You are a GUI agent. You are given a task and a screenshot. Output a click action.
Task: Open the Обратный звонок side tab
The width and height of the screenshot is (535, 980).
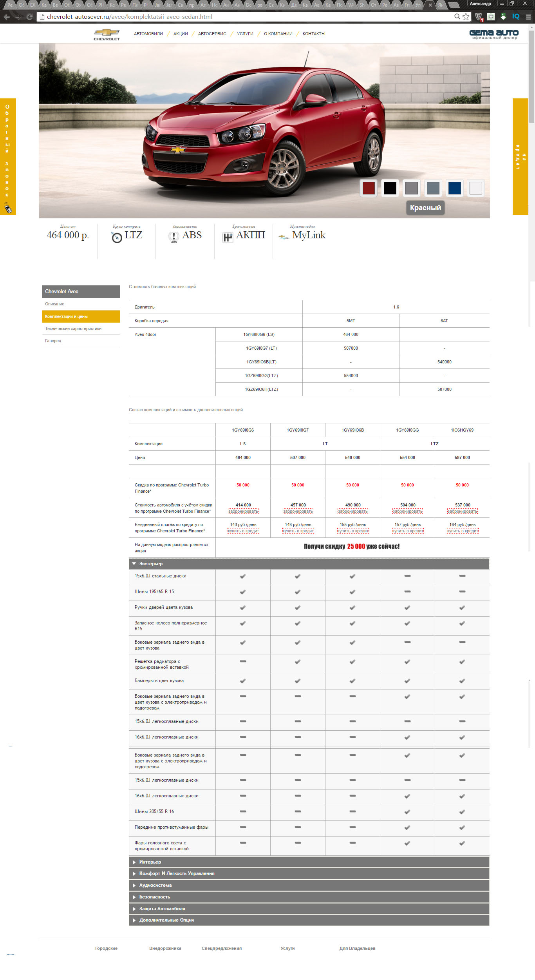coord(8,156)
